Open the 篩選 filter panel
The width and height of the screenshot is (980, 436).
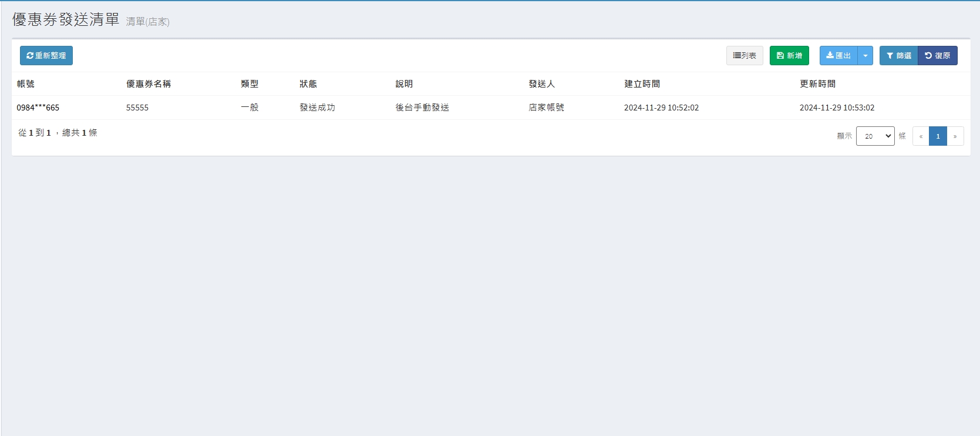(x=898, y=56)
